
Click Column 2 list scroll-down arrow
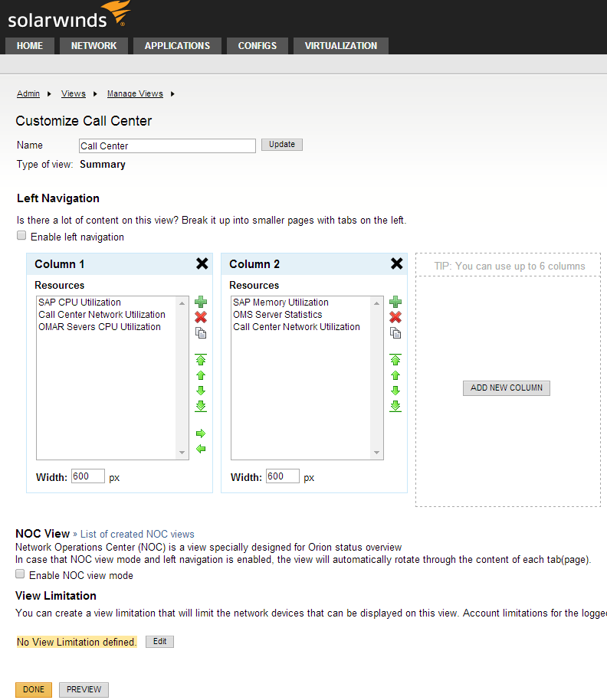[x=377, y=453]
